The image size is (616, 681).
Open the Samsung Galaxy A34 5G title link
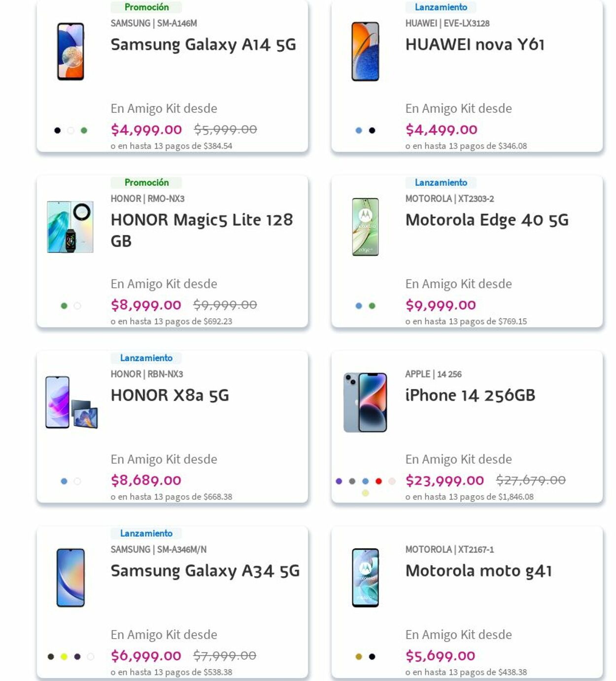coord(205,571)
